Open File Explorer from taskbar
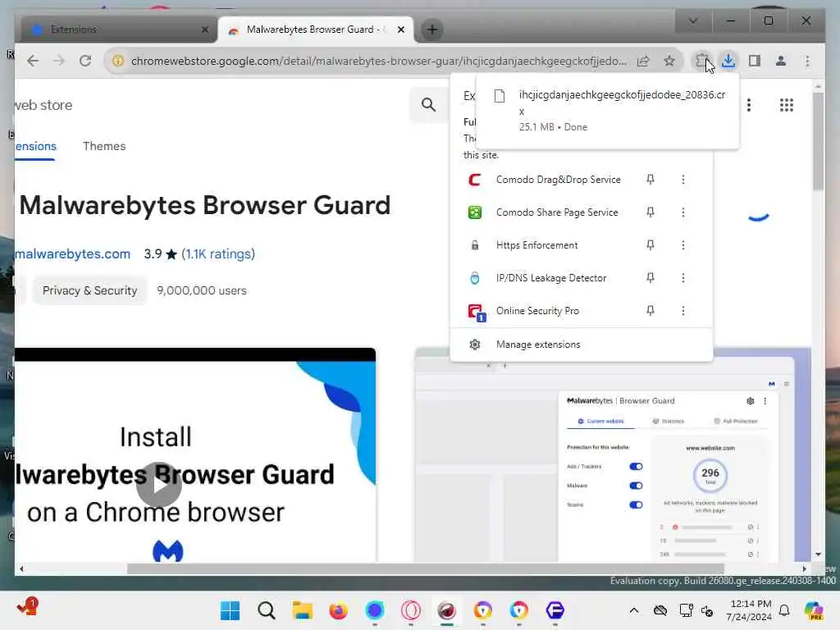This screenshot has width=840, height=630. point(302,610)
